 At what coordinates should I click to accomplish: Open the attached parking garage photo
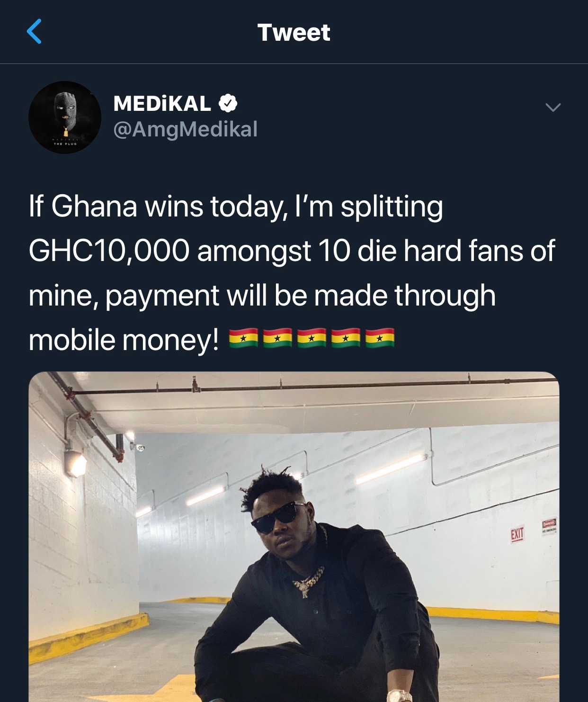(294, 537)
